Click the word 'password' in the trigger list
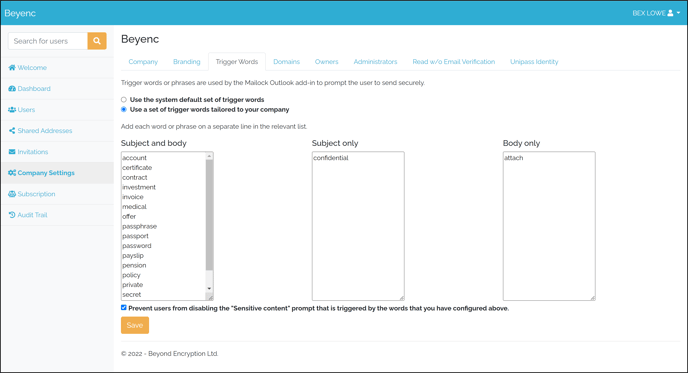 [x=136, y=246]
